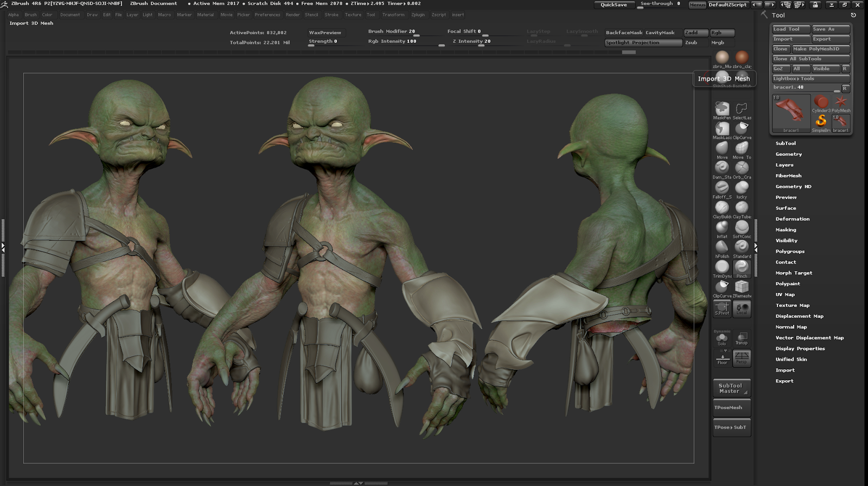This screenshot has width=868, height=486.
Task: Open Lightbox Tools
Action: tap(811, 79)
